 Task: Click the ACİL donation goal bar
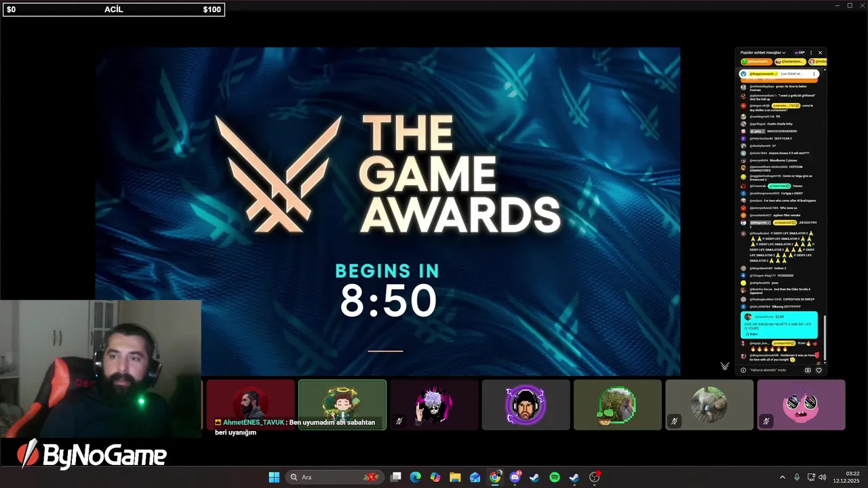pyautogui.click(x=113, y=9)
